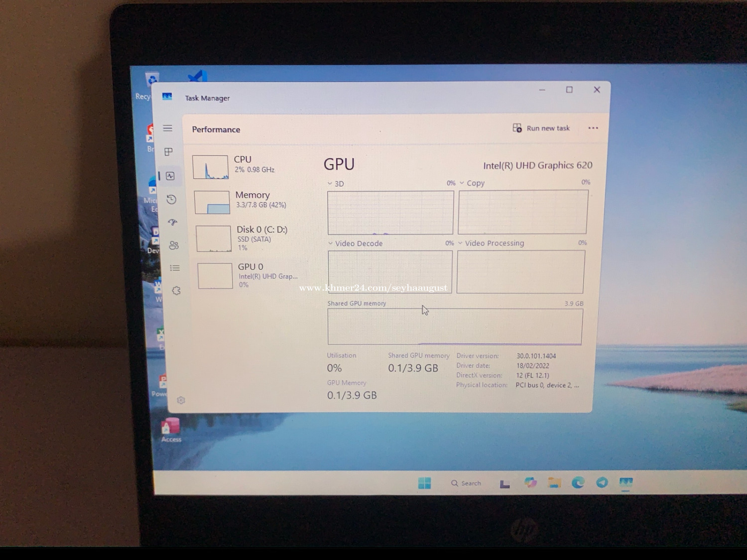The width and height of the screenshot is (747, 560).
Task: Click the GPU Memory 0.1/3.9 GB value
Action: (352, 395)
